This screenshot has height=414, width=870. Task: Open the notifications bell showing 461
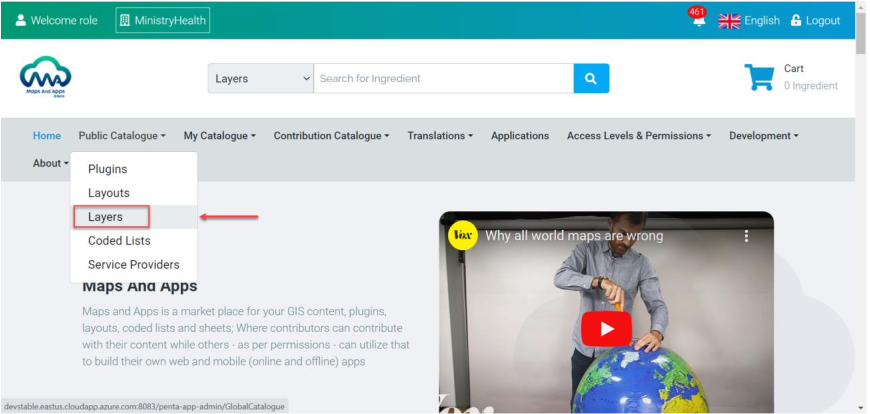coord(698,17)
